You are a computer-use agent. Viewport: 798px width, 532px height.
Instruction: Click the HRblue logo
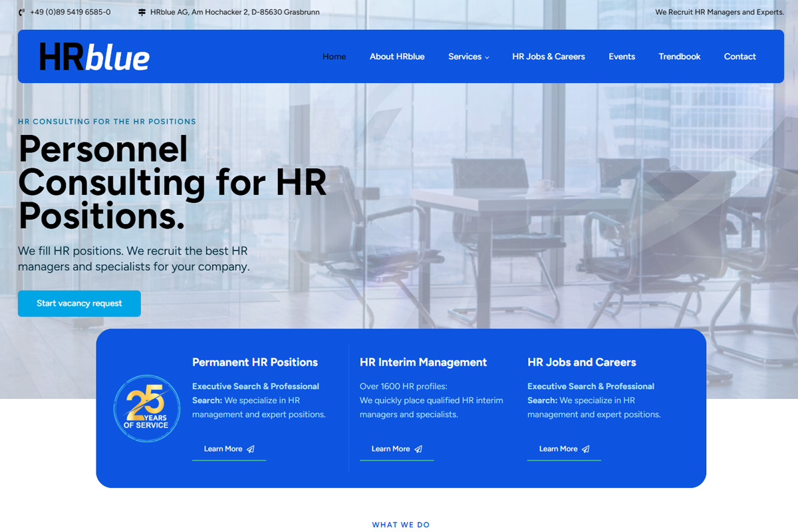click(x=94, y=57)
